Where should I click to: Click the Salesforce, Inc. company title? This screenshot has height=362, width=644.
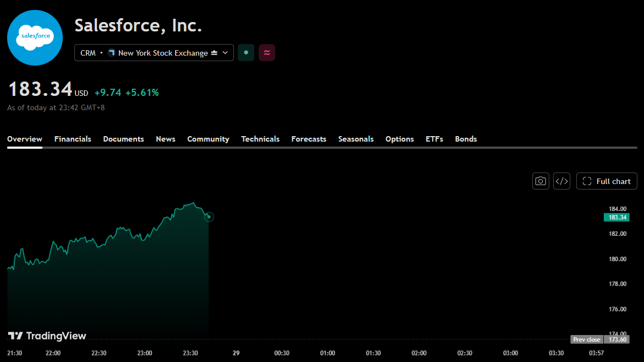tap(138, 25)
